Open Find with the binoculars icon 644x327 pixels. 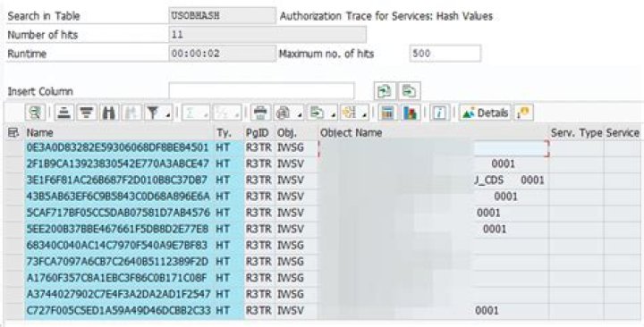(109, 113)
